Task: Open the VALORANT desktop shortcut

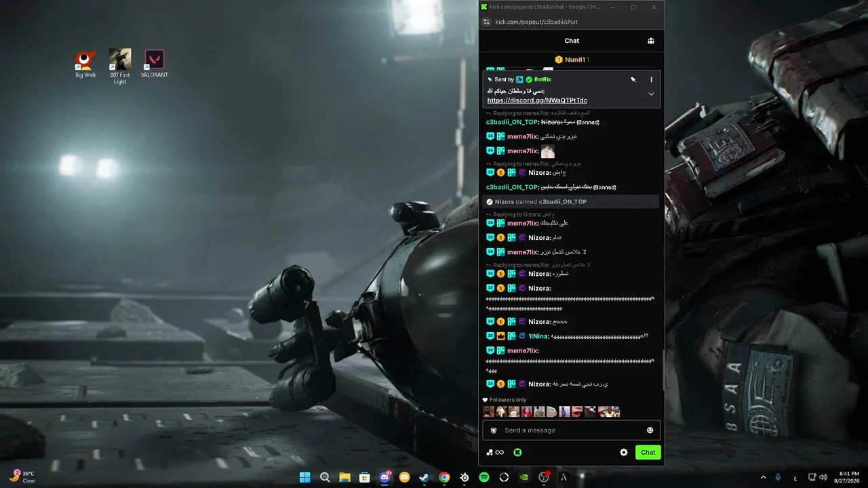Action: [x=155, y=64]
